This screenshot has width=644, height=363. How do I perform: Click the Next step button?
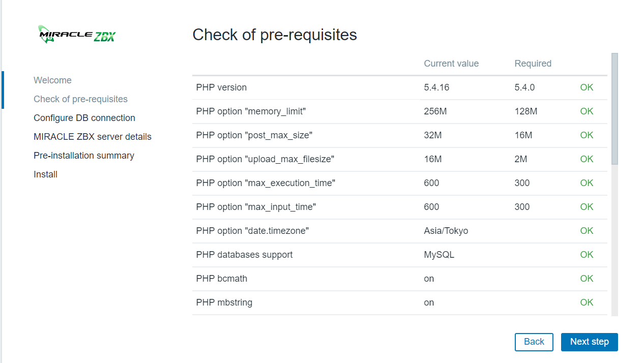tap(589, 342)
